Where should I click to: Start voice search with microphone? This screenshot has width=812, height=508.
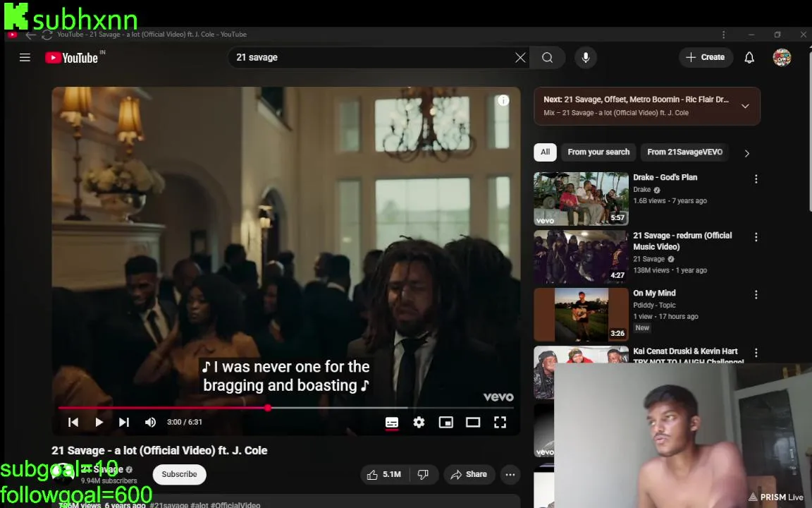click(586, 58)
